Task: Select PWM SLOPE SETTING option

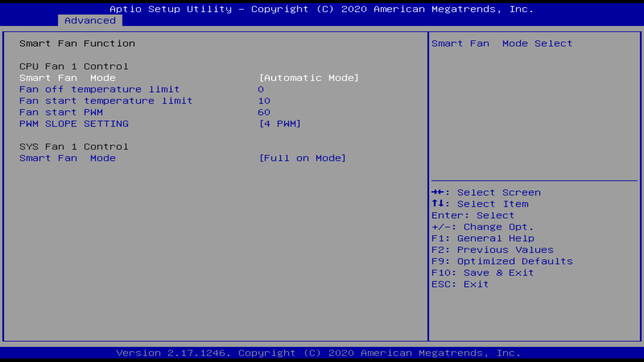Action: coord(74,123)
